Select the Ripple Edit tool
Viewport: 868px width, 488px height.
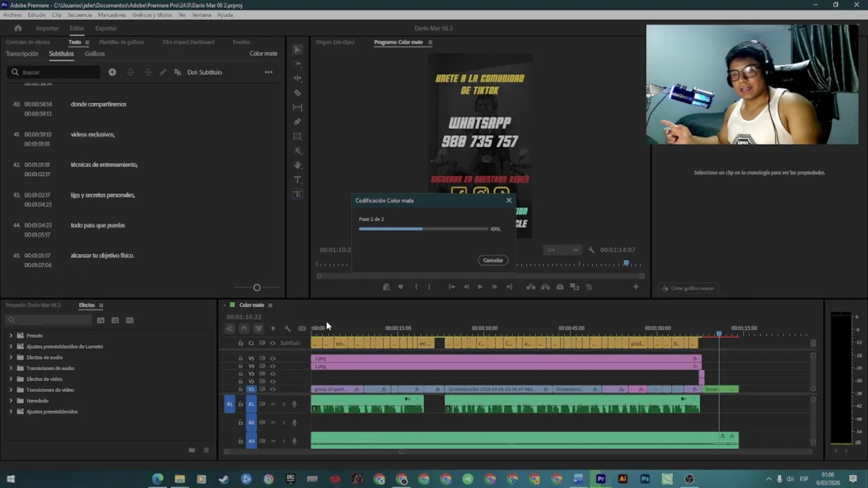297,78
